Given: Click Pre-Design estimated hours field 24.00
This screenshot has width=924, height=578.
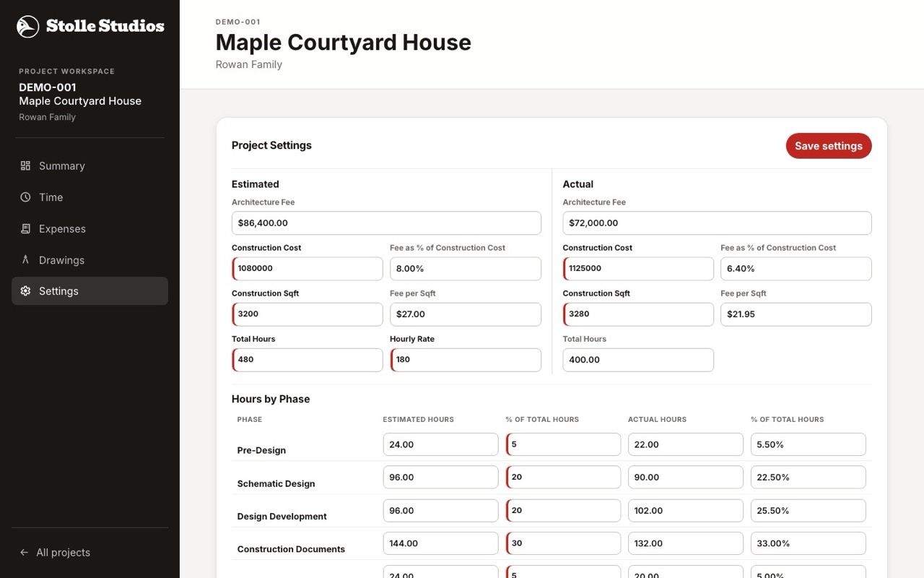Looking at the screenshot, I should tap(440, 444).
